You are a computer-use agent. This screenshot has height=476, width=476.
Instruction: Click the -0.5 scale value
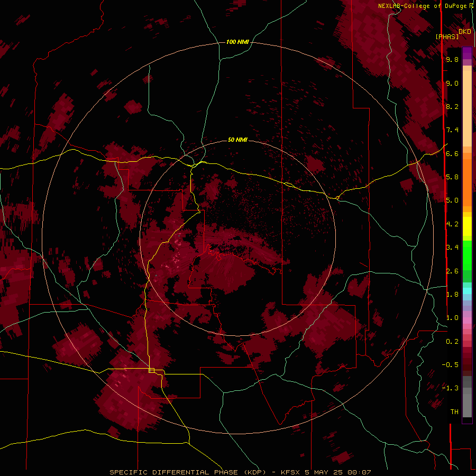pos(450,365)
